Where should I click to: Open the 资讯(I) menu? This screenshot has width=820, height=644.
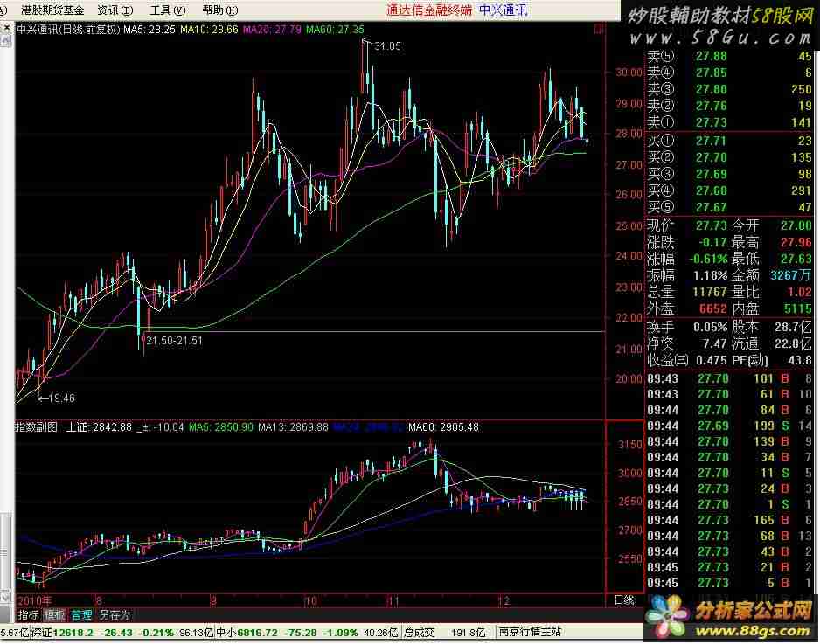point(115,10)
